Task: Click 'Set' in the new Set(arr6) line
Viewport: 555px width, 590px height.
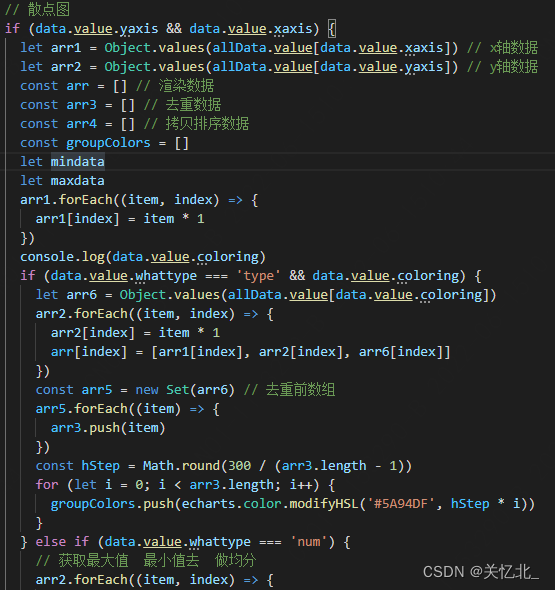Action: 178,390
